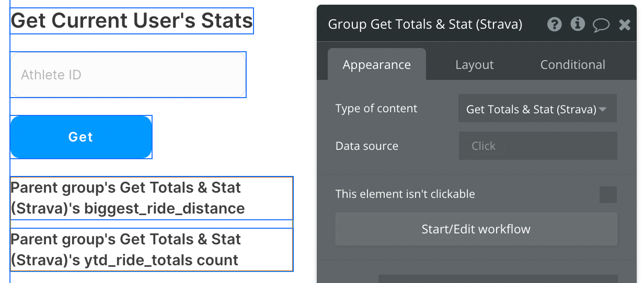Open the comment bubble icon

pyautogui.click(x=601, y=25)
